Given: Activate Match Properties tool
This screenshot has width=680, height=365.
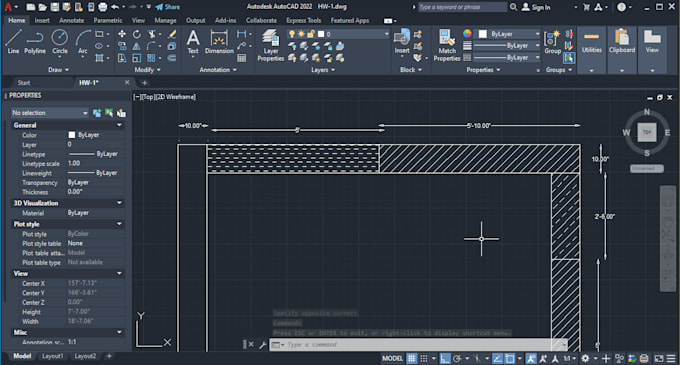Looking at the screenshot, I should pyautogui.click(x=447, y=46).
